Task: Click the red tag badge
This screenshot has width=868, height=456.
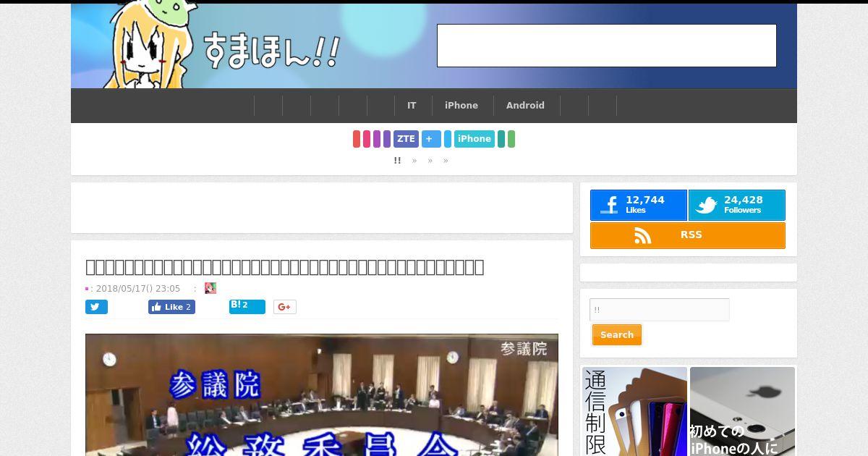Action: click(357, 139)
